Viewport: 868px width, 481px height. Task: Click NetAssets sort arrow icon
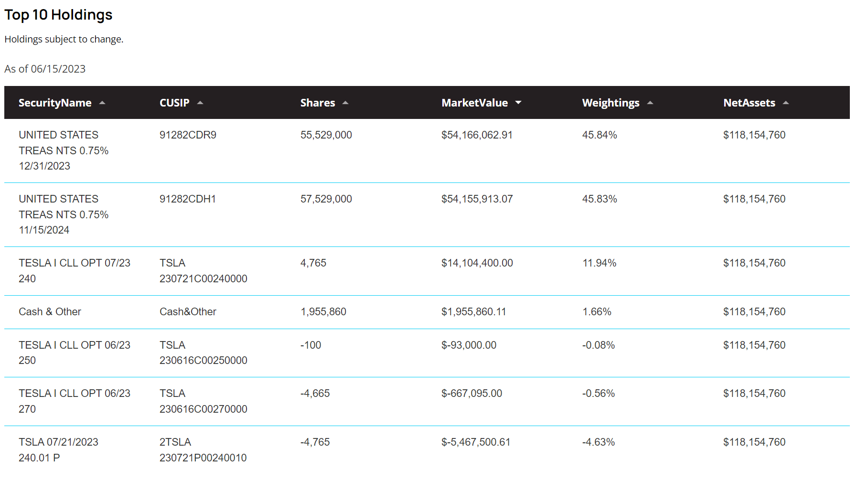(786, 103)
